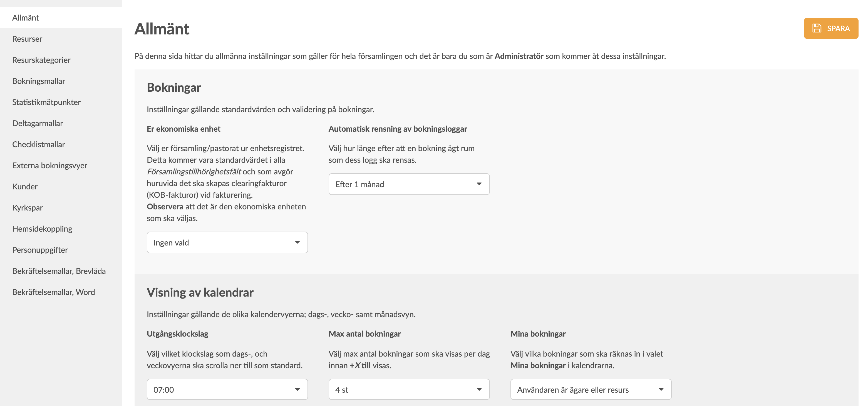Viewport: 868px width, 406px height.
Task: Navigate to Deltagarmallar
Action: 38,123
